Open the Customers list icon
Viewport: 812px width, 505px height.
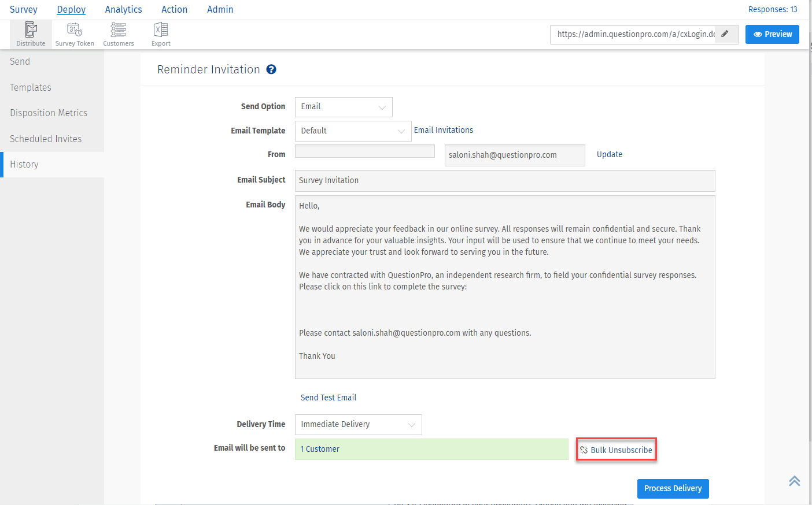coord(119,29)
